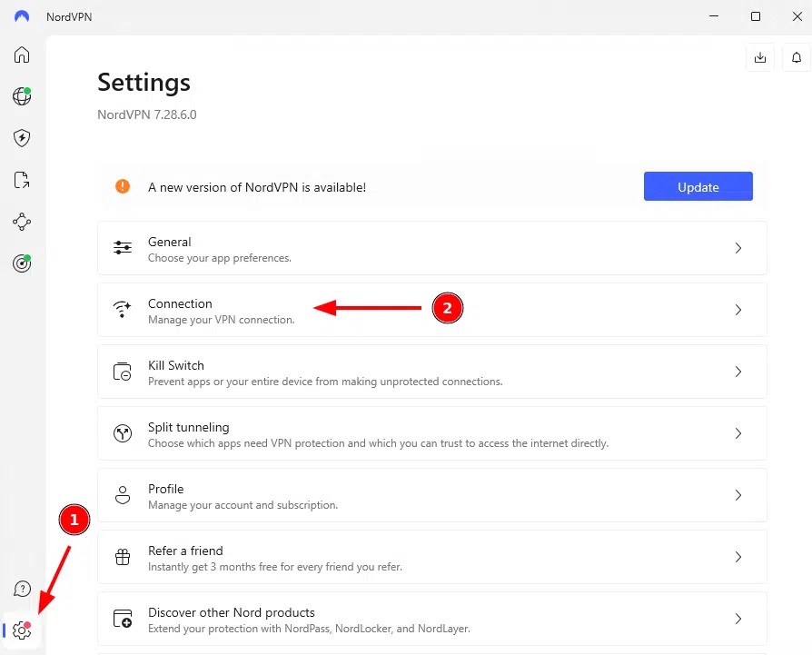Open the globe servers icon in sidebar

[22, 96]
